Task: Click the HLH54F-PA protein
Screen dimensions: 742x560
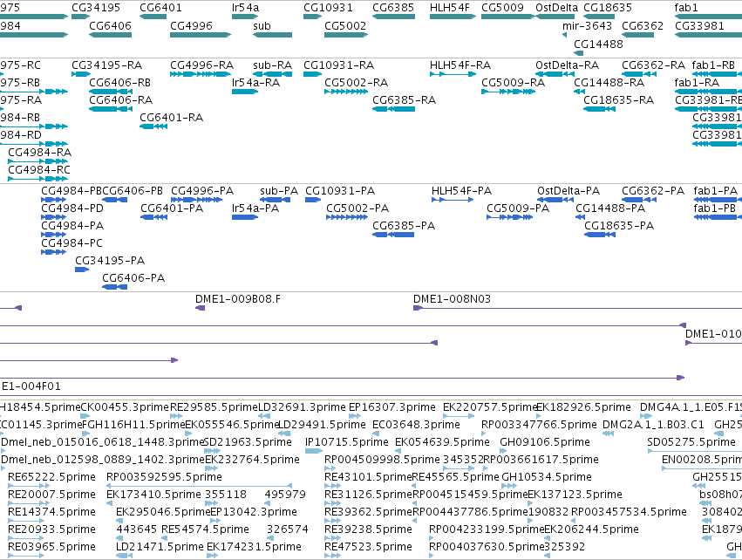Action: [x=453, y=200]
